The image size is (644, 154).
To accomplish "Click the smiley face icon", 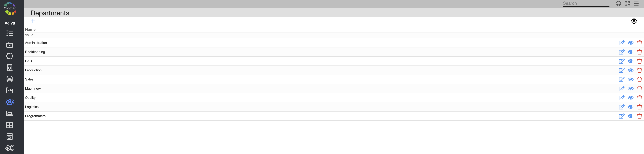I will pos(618,3).
